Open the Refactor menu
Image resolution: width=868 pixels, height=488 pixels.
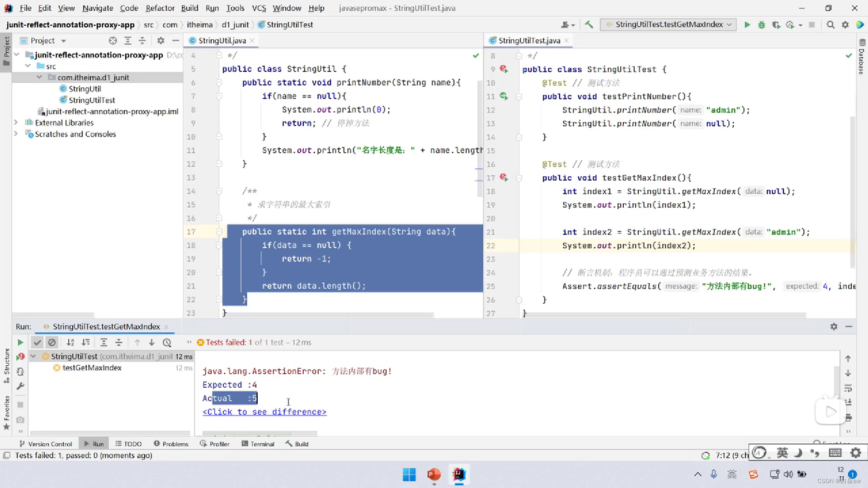pyautogui.click(x=160, y=8)
